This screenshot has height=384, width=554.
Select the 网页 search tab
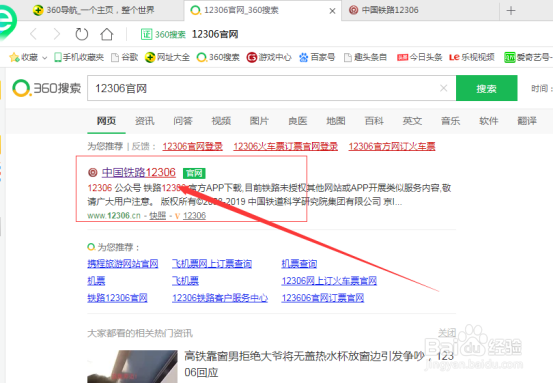106,121
